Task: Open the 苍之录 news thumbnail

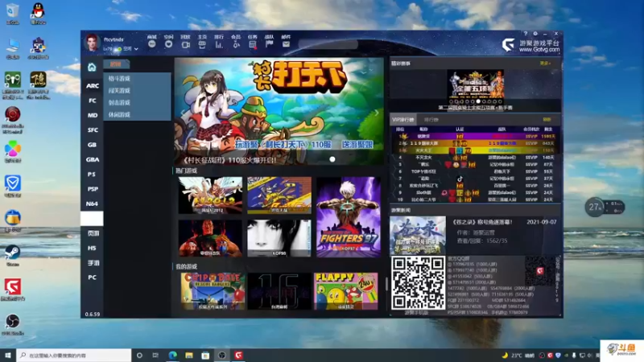Action: [418, 236]
